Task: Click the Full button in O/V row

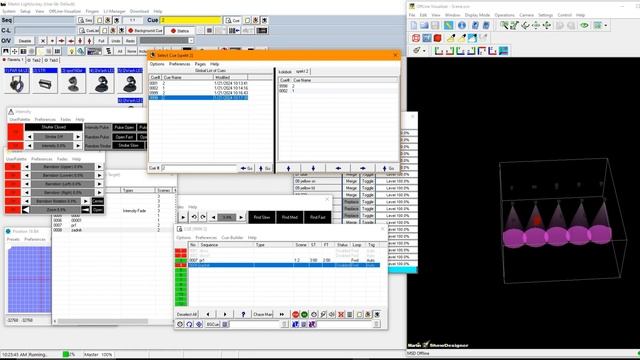Action: tap(101, 41)
